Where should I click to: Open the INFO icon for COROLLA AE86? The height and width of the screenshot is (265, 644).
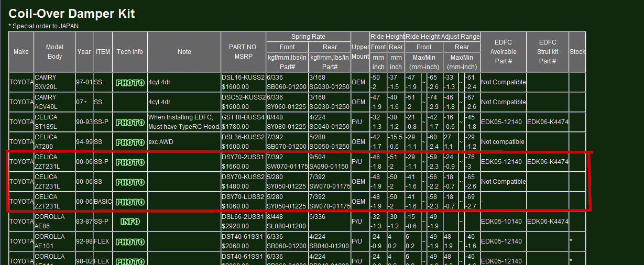pyautogui.click(x=130, y=222)
